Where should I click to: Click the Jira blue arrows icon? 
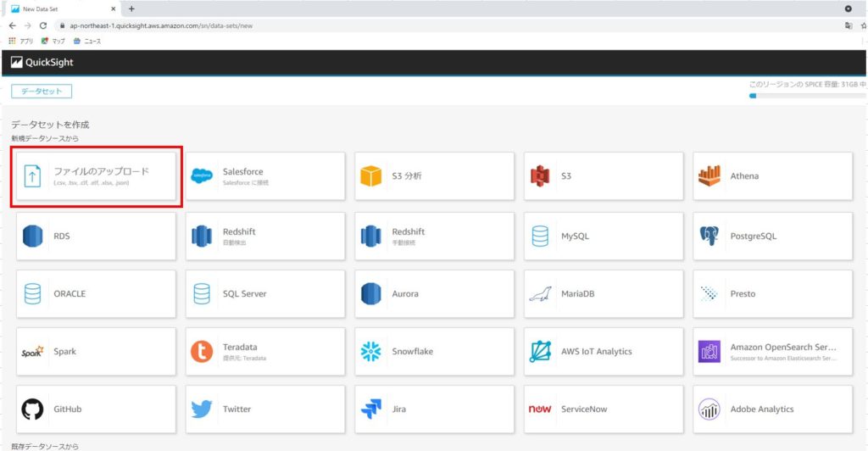[371, 409]
